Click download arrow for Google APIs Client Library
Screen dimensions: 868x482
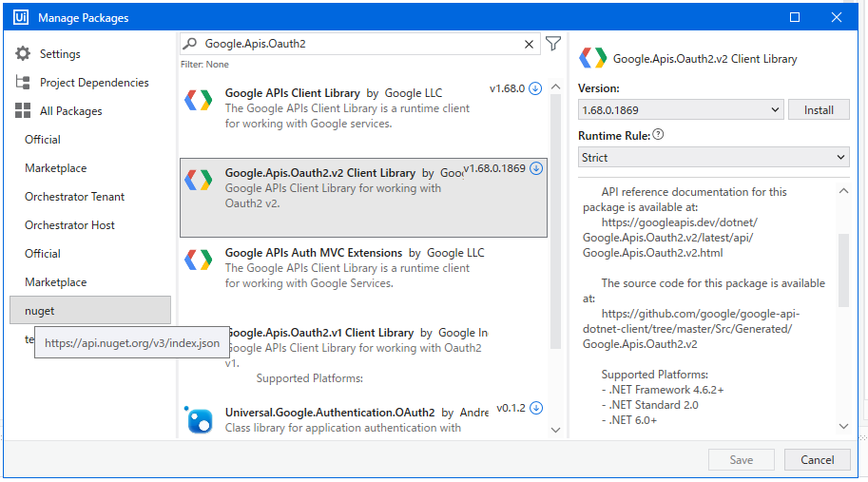coord(535,88)
